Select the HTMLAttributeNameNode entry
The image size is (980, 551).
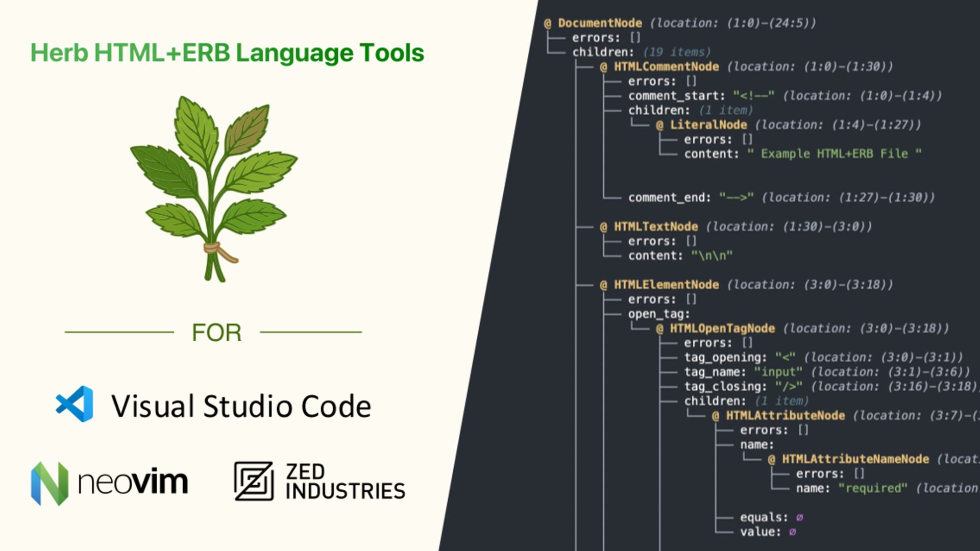(855, 459)
